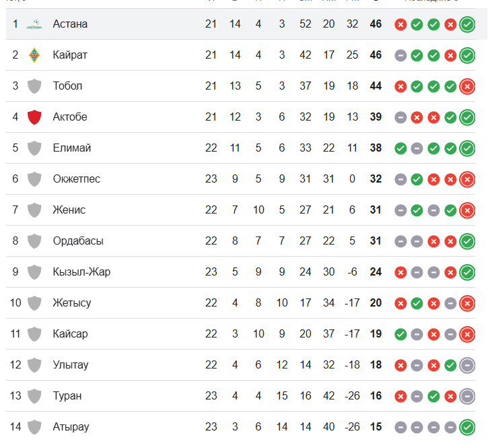Screen dimensions: 488x448
Task: Click Астана's points value 46
Action: [x=376, y=24]
